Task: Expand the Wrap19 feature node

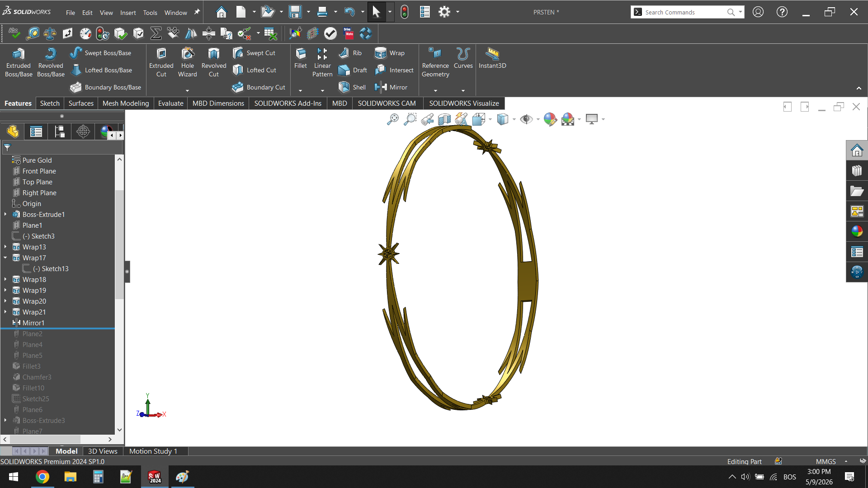Action: (5, 290)
